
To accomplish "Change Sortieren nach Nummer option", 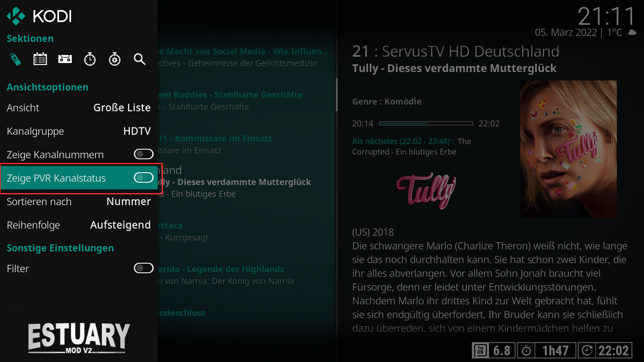I will [x=79, y=202].
